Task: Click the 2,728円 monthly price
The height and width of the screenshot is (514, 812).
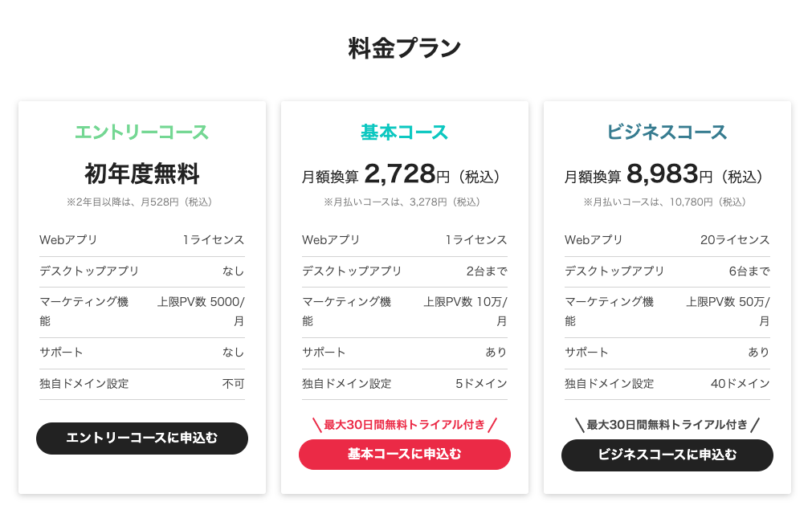Action: 407,174
